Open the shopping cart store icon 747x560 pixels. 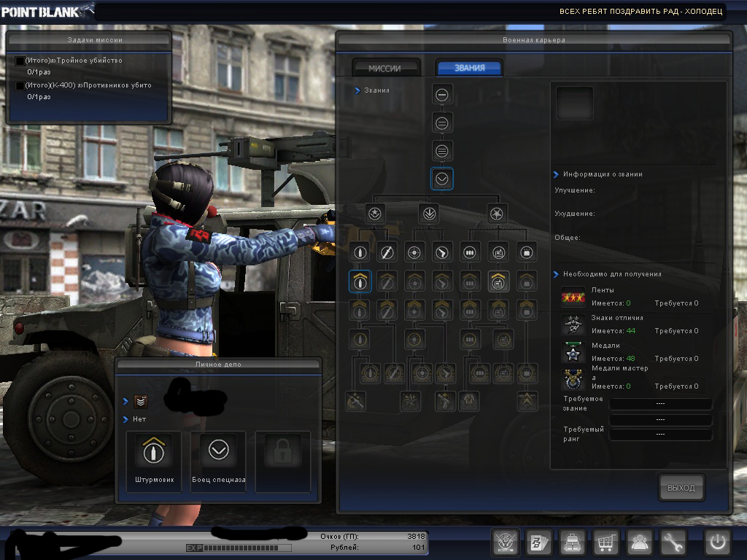[605, 542]
